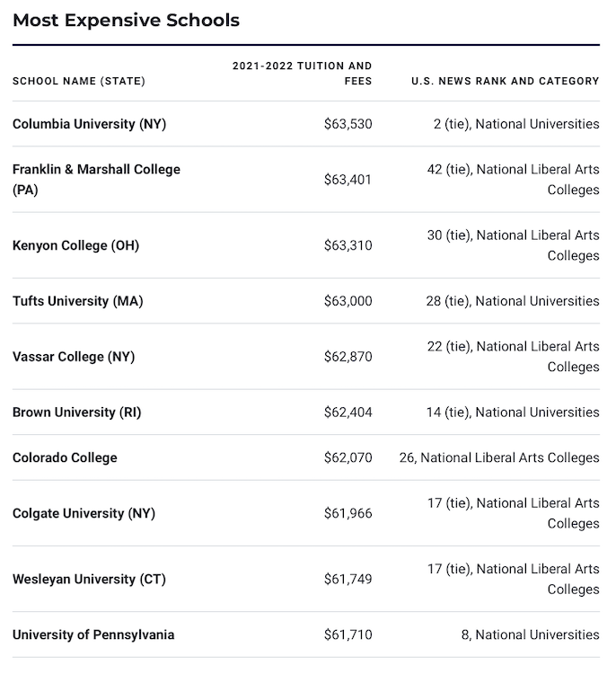The image size is (616, 683).
Task: Open Tufts University (MA) school link
Action: coord(78,301)
